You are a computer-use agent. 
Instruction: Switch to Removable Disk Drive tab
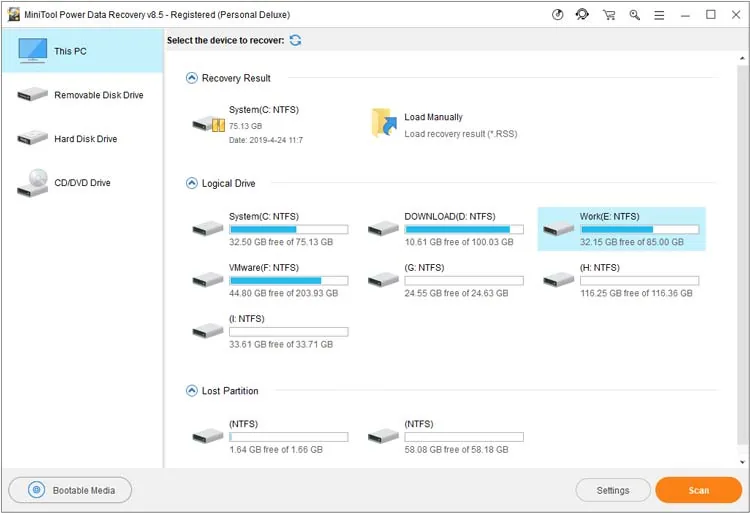pos(82,95)
